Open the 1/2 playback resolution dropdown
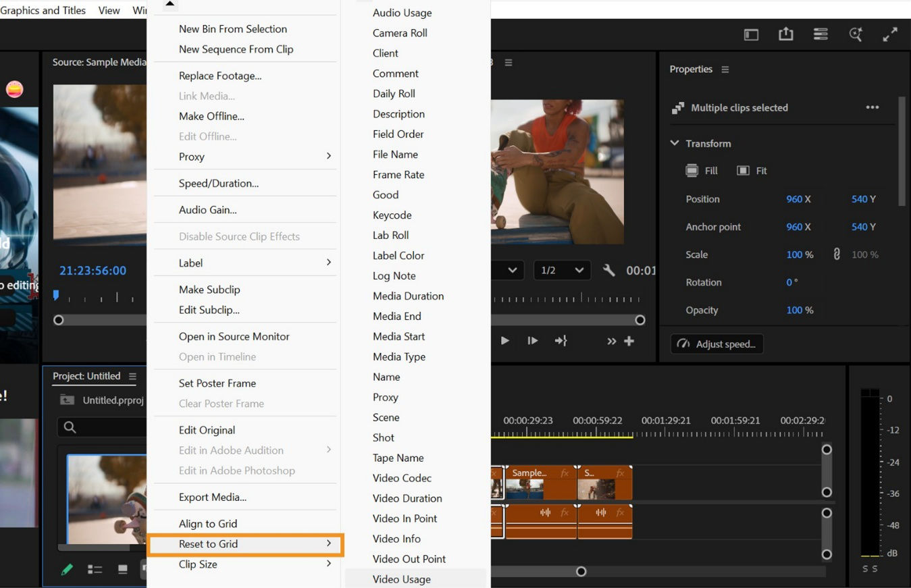The height and width of the screenshot is (588, 911). coord(562,270)
